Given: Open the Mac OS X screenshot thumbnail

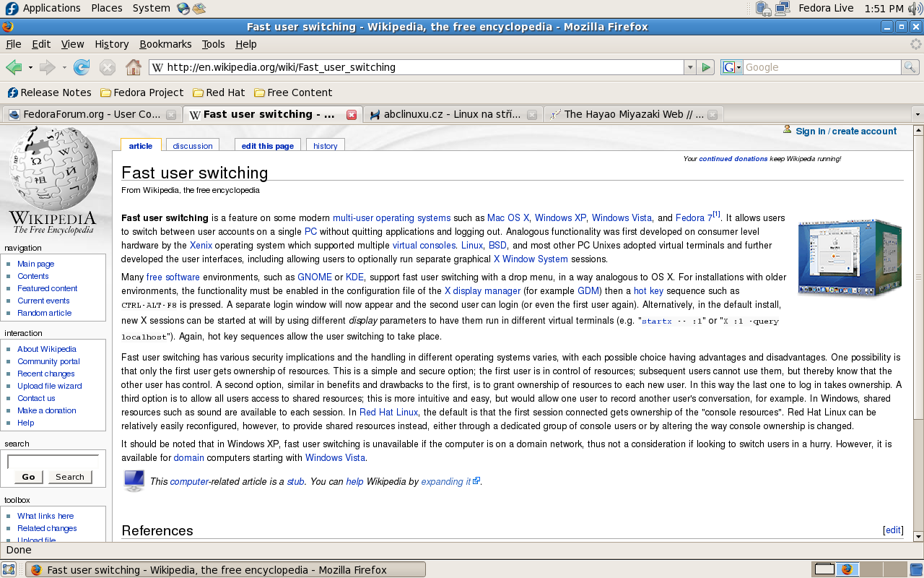Looking at the screenshot, I should coord(850,257).
